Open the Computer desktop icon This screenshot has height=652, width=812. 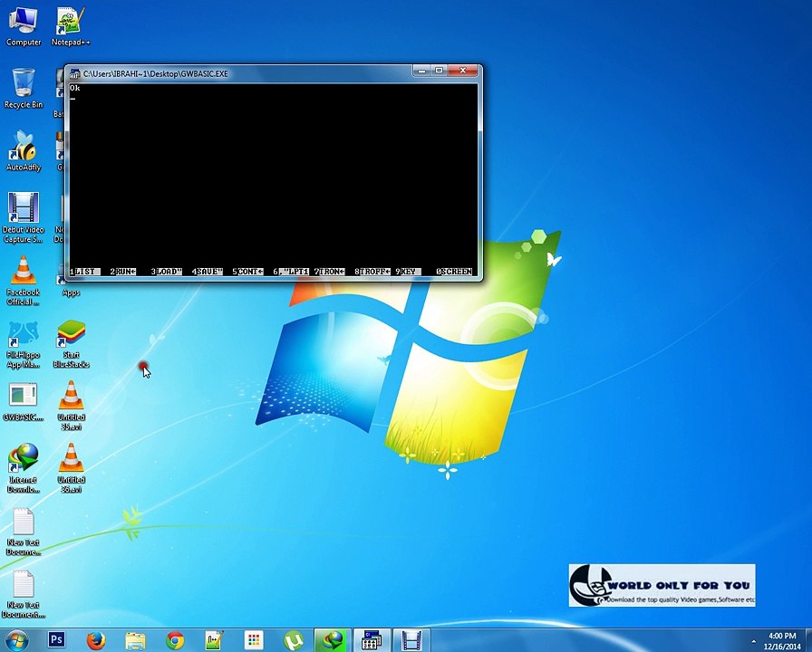pos(24,27)
